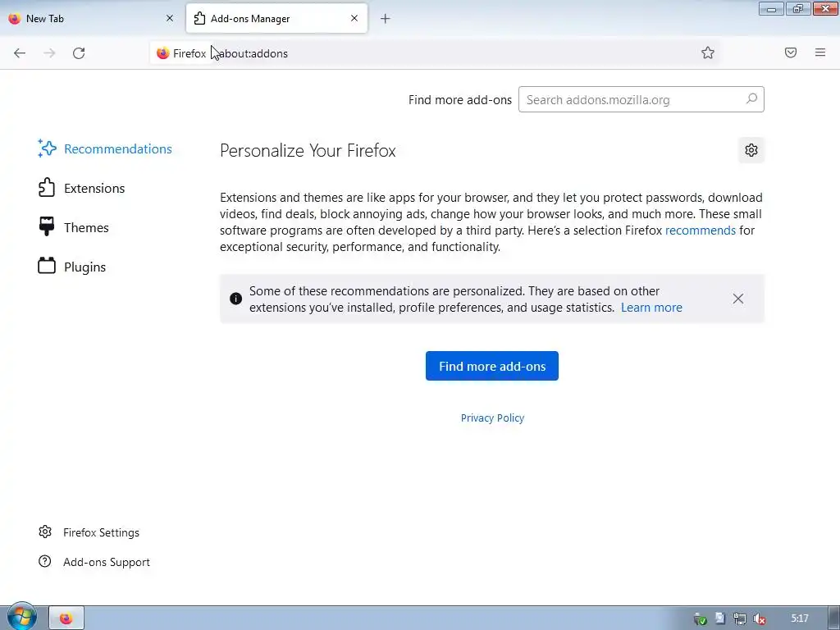Screen dimensions: 840x630
Task: Open the Learn more link
Action: 651,308
